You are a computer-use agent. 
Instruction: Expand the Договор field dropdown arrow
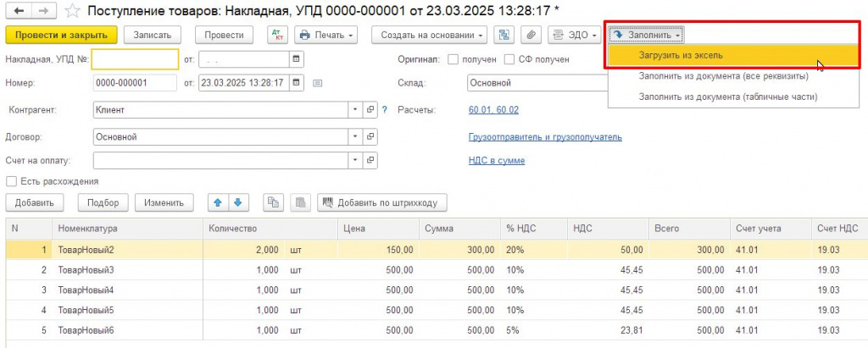point(355,136)
